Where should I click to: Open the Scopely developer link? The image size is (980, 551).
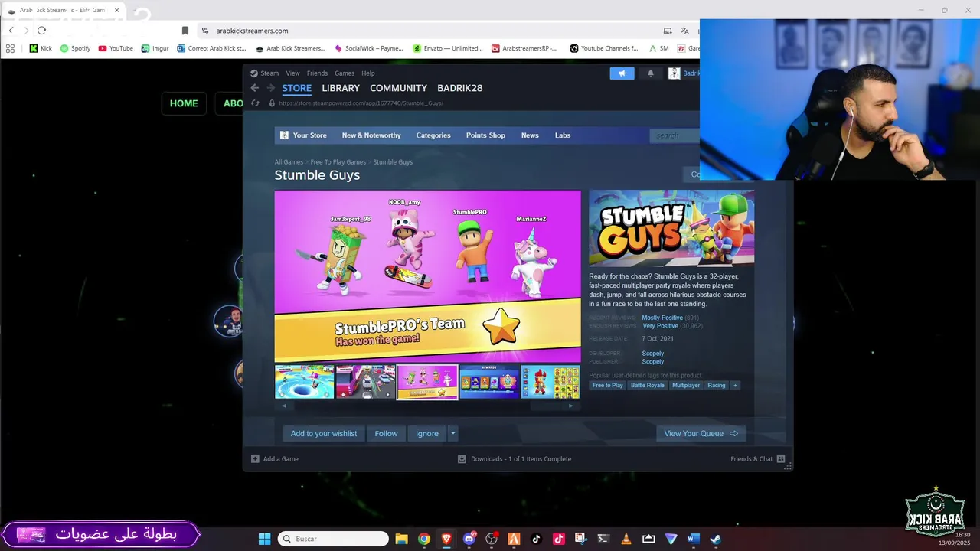tap(653, 354)
